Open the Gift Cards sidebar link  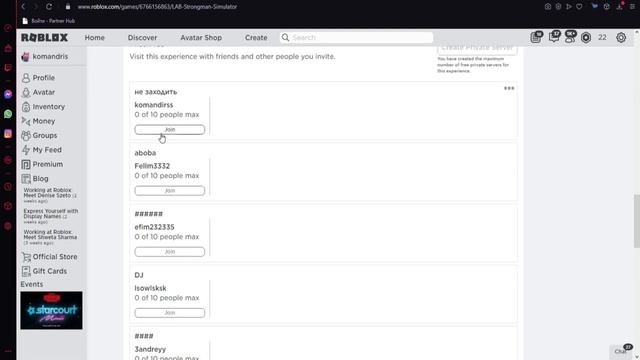click(44, 271)
